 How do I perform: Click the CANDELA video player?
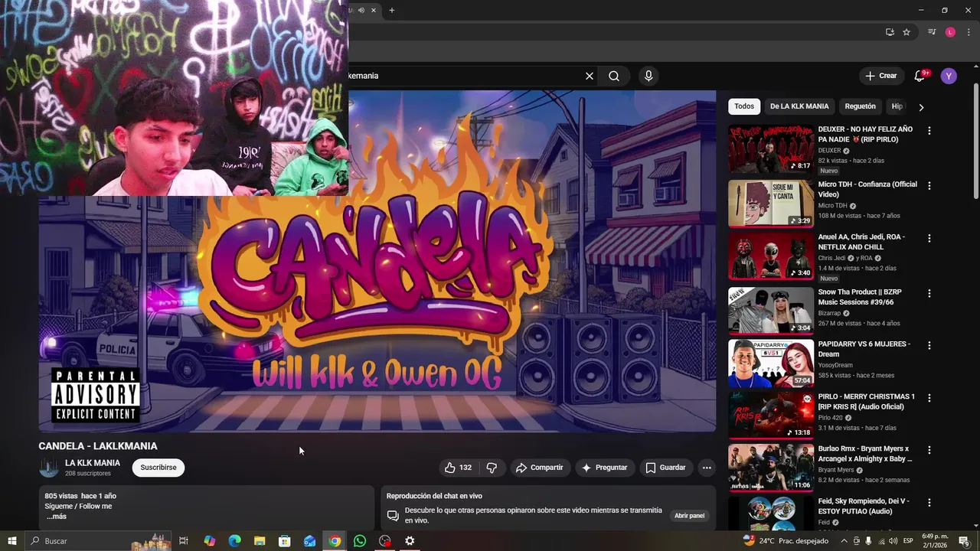click(x=377, y=261)
